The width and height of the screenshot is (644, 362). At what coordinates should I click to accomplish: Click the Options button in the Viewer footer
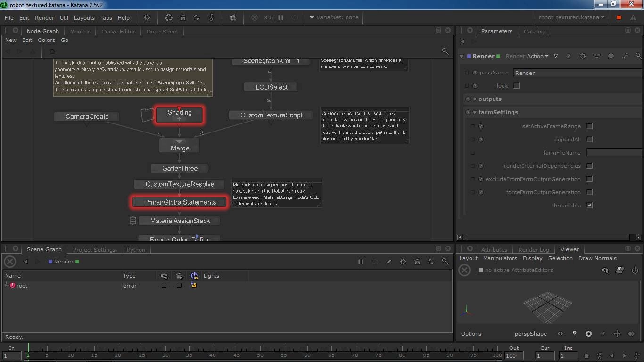click(471, 334)
